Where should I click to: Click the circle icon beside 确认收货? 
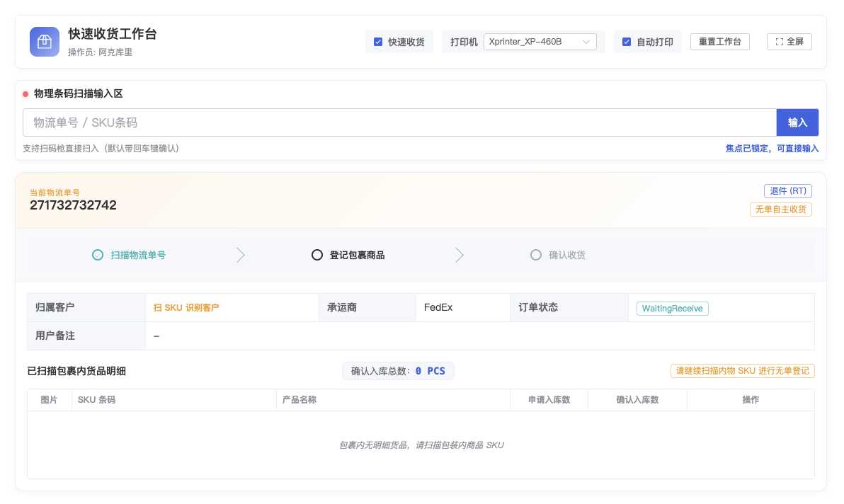(535, 255)
